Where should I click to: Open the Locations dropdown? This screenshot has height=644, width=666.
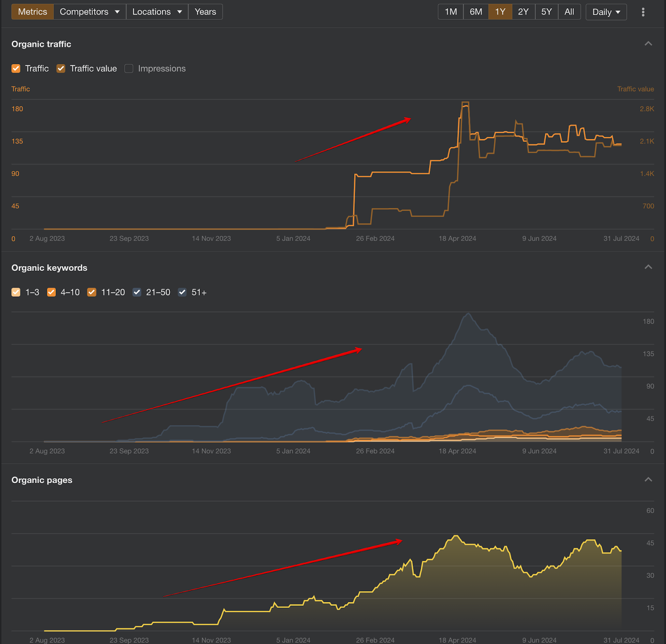click(x=157, y=12)
